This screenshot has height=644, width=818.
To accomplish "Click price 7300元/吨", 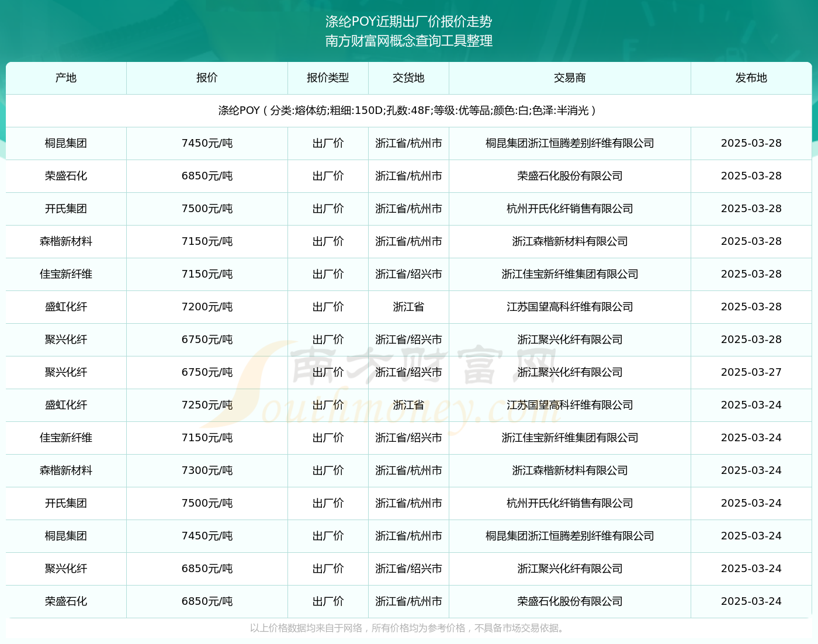I will point(207,470).
